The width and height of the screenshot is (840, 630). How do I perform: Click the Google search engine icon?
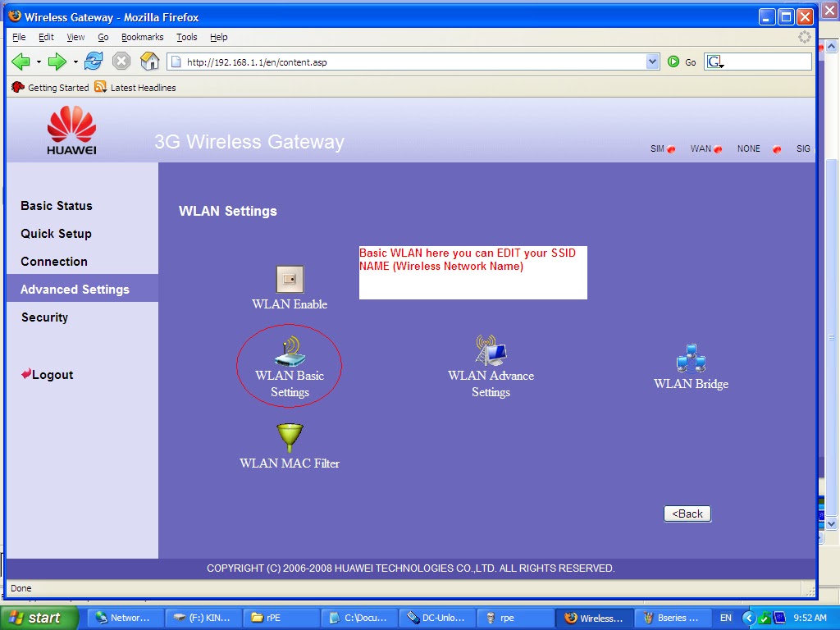click(x=714, y=62)
